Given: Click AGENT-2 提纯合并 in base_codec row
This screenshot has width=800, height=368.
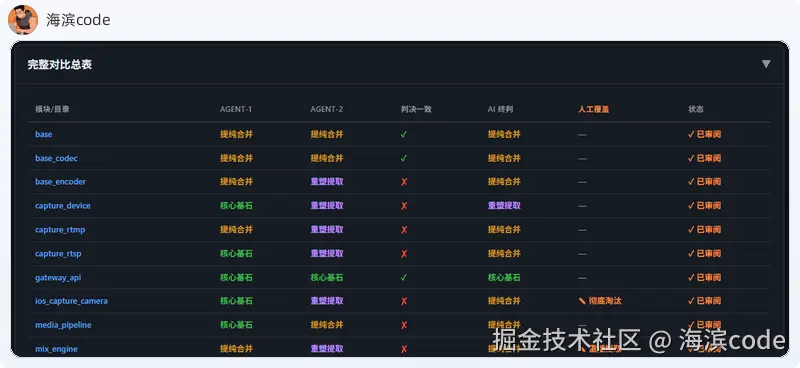Looking at the screenshot, I should [327, 158].
